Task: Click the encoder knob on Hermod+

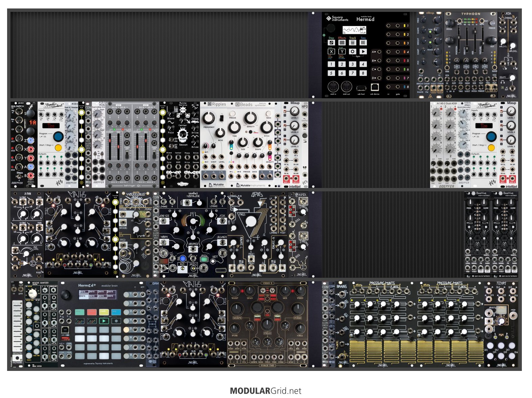Action: pyautogui.click(x=65, y=294)
